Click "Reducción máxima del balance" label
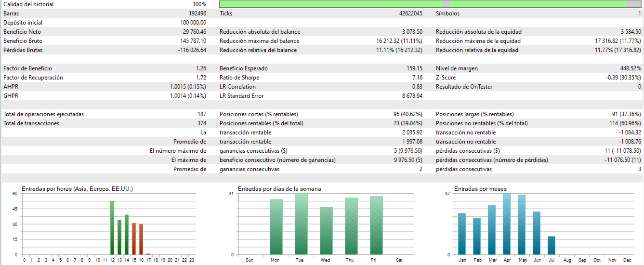Screen dimensions: 644x265 pyautogui.click(x=259, y=41)
